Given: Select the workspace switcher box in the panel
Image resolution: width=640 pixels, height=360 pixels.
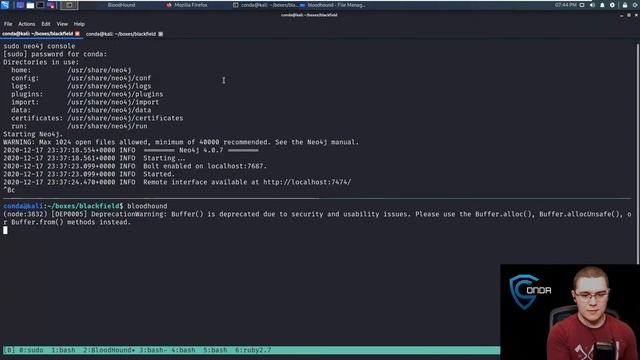Looking at the screenshot, I should 69,5.
